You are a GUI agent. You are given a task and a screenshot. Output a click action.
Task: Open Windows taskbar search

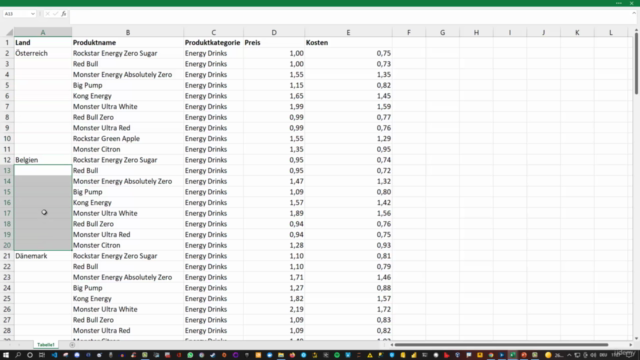(x=18, y=355)
